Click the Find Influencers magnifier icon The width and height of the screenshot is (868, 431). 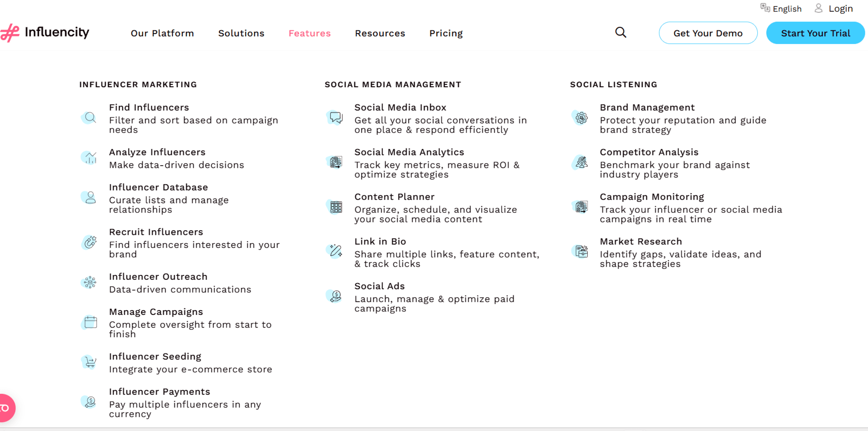[90, 118]
